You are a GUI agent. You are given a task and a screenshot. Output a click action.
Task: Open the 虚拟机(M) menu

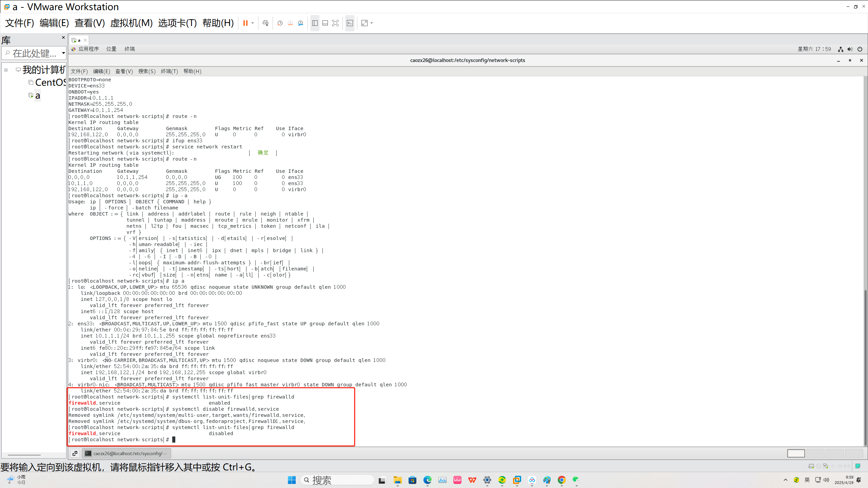coord(132,23)
